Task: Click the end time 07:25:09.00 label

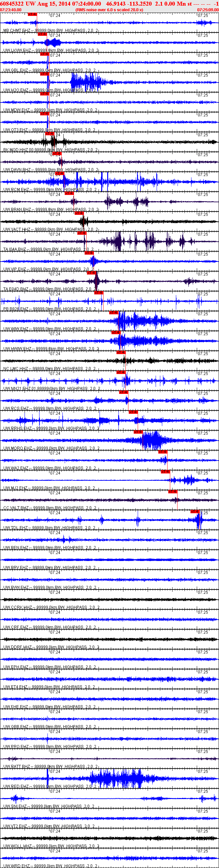Action: tap(208, 10)
